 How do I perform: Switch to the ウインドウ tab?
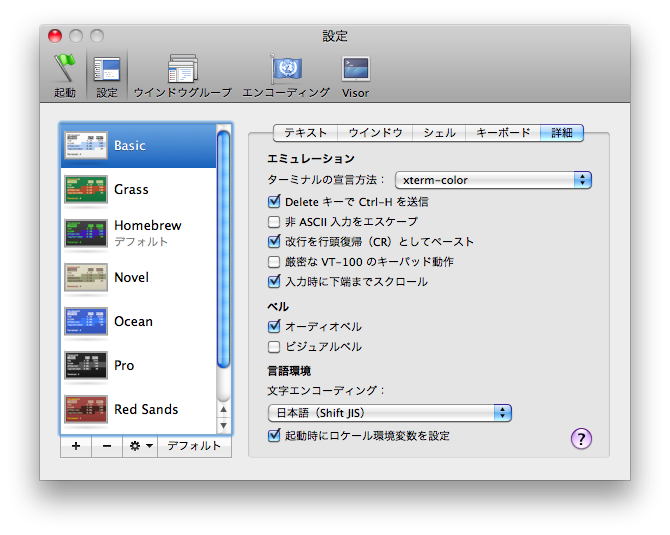pyautogui.click(x=375, y=133)
